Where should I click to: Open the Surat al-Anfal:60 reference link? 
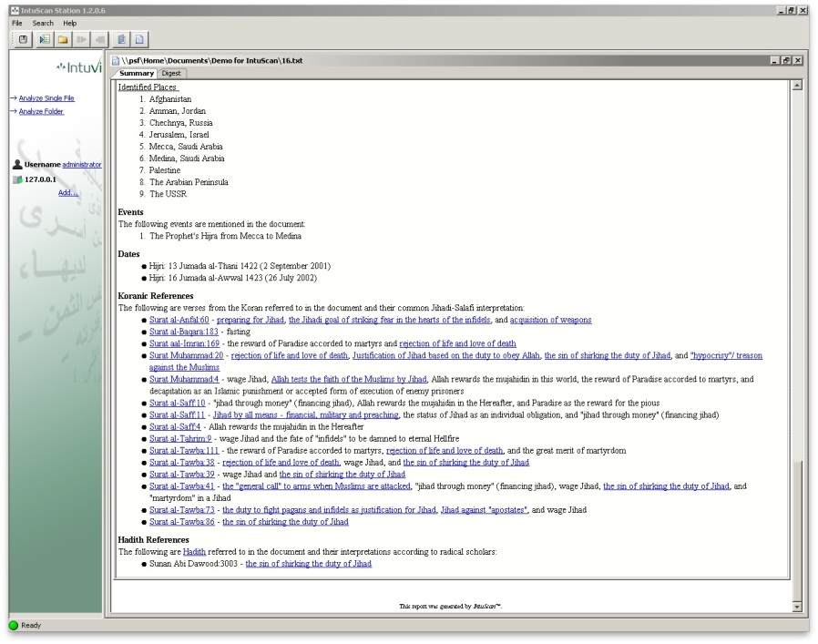pyautogui.click(x=179, y=320)
